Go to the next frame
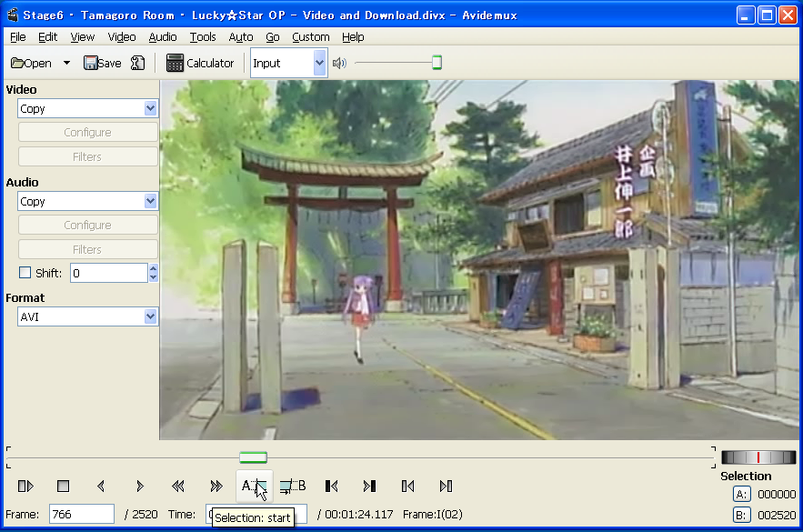Image resolution: width=803 pixels, height=532 pixels. click(140, 486)
